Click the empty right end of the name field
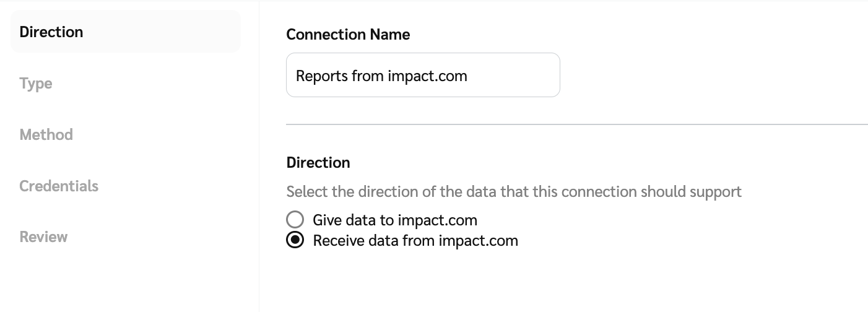The image size is (868, 312). click(526, 75)
